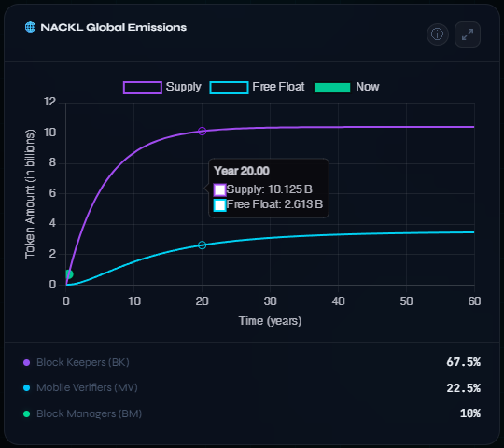Click the globe icon beside NACKL Global Emissions
The image size is (504, 448).
30,27
